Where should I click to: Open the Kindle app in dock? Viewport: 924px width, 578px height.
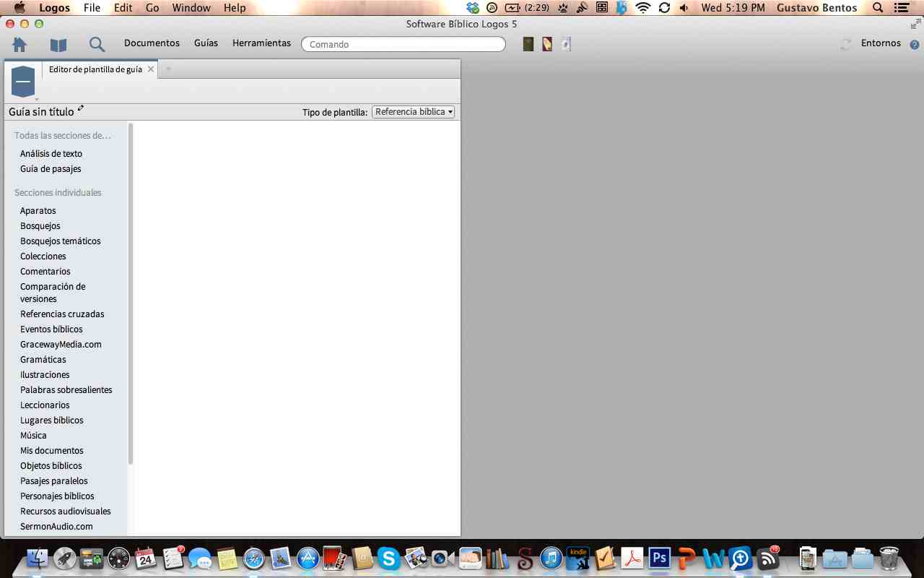[578, 558]
